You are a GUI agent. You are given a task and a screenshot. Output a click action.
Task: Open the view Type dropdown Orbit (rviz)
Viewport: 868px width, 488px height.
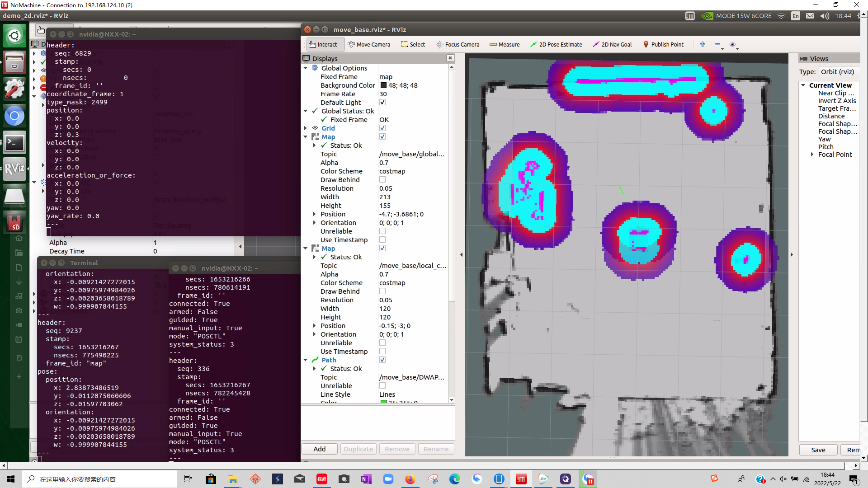pos(839,72)
